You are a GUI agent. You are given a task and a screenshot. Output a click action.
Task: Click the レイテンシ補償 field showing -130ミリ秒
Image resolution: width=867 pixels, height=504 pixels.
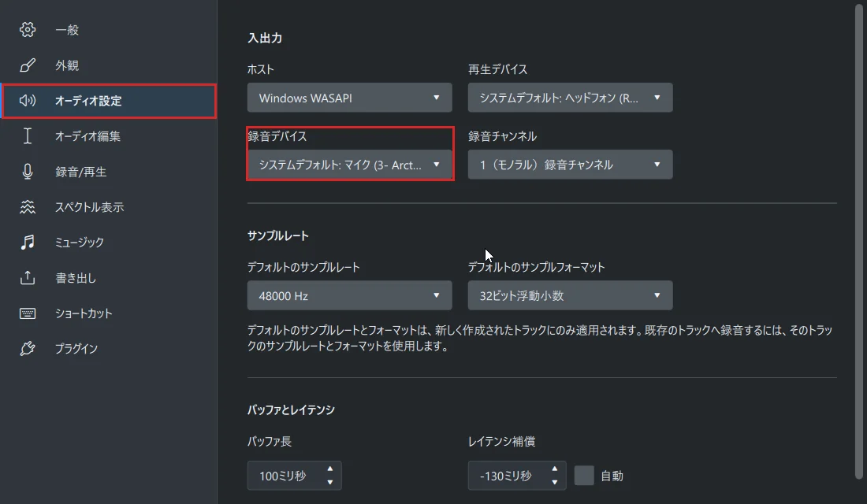(x=517, y=476)
